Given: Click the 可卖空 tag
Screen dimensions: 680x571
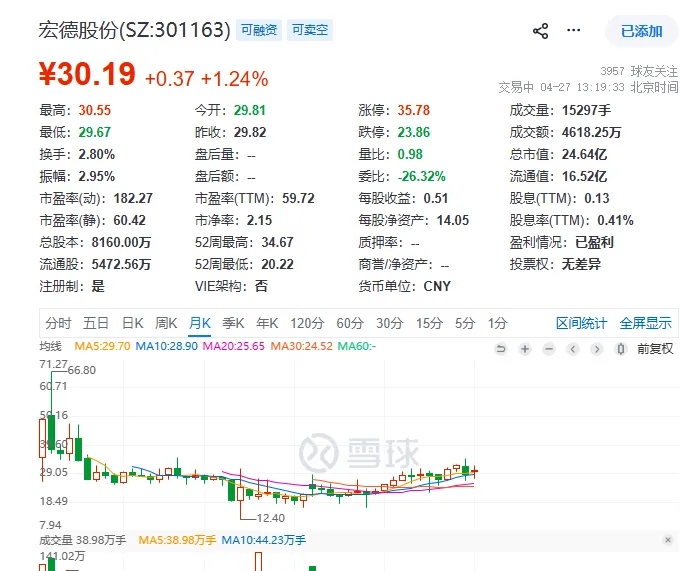Looking at the screenshot, I should click(310, 30).
